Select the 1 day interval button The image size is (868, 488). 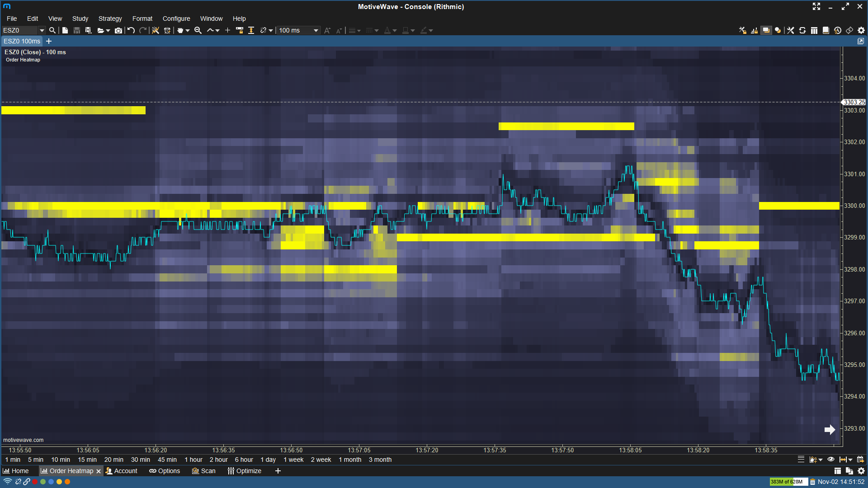tap(268, 460)
